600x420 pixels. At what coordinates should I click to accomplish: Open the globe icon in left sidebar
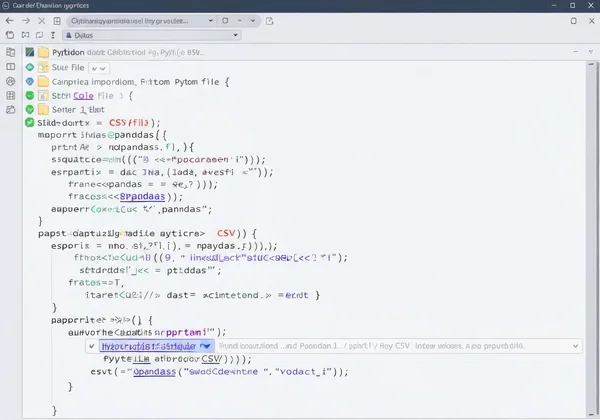tap(10, 82)
